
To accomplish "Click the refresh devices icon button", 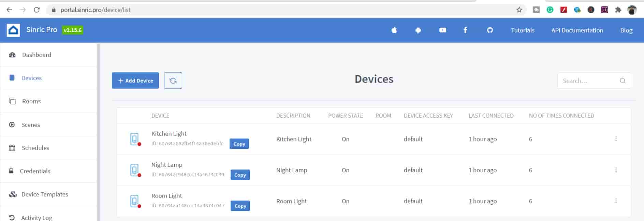I will tap(173, 80).
